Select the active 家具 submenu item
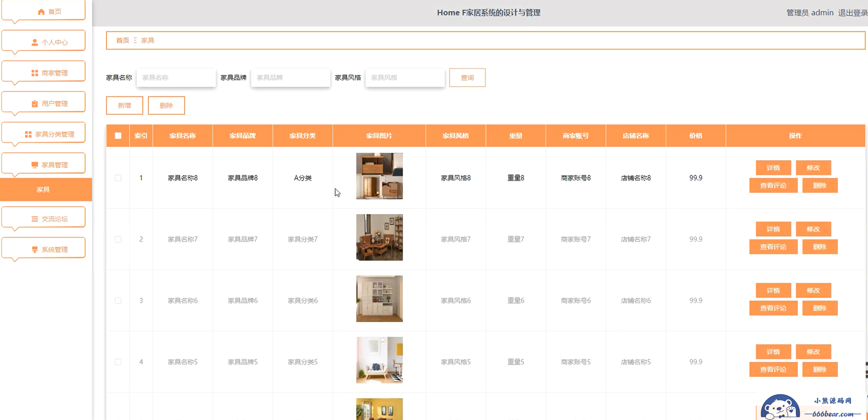Screen dimensions: 868x420 (x=46, y=189)
